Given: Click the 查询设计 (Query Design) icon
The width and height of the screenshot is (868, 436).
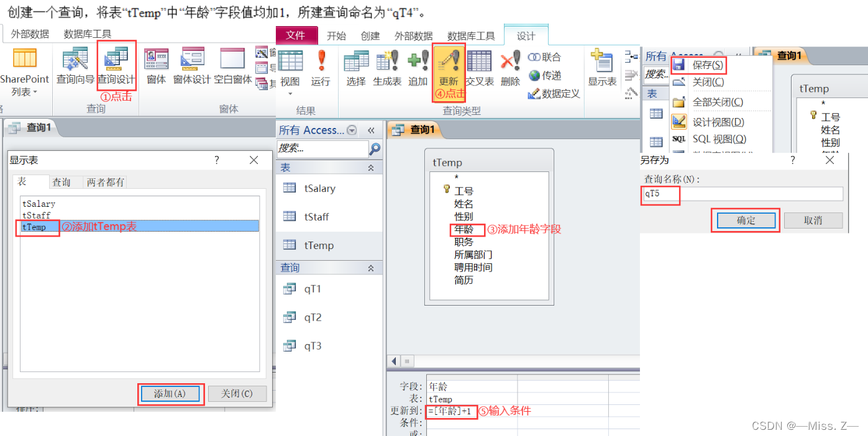Looking at the screenshot, I should tap(116, 66).
